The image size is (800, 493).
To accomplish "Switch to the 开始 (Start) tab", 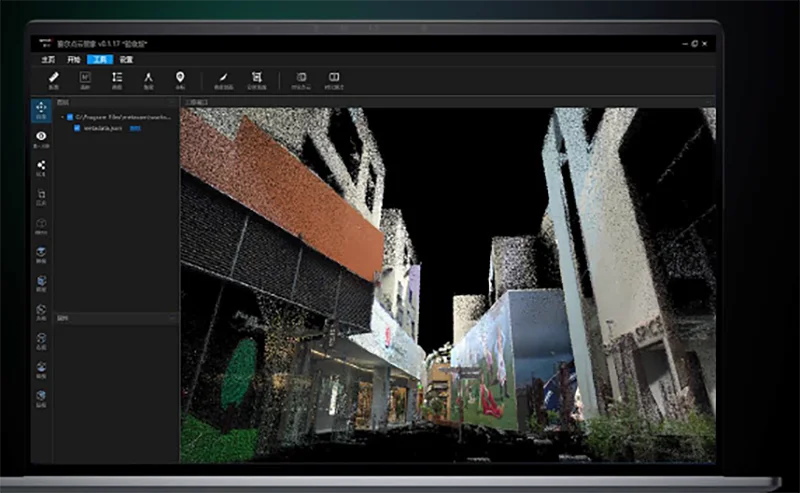I will tap(73, 59).
